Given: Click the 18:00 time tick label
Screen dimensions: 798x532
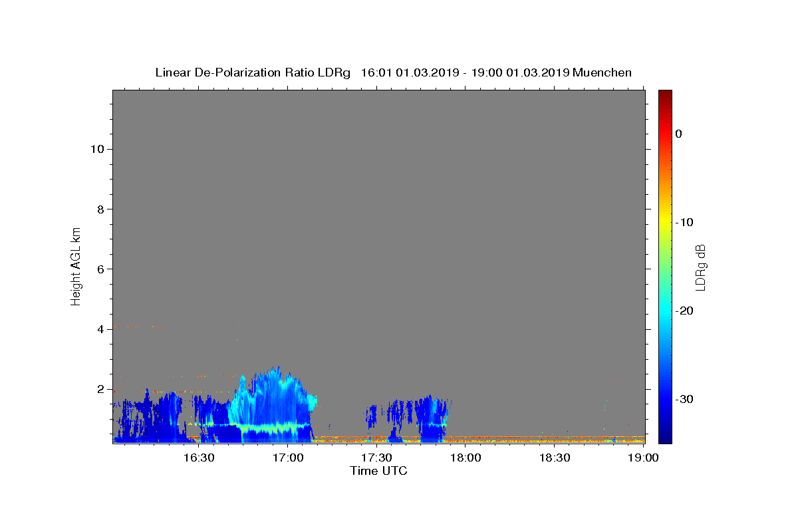Looking at the screenshot, I should [465, 458].
